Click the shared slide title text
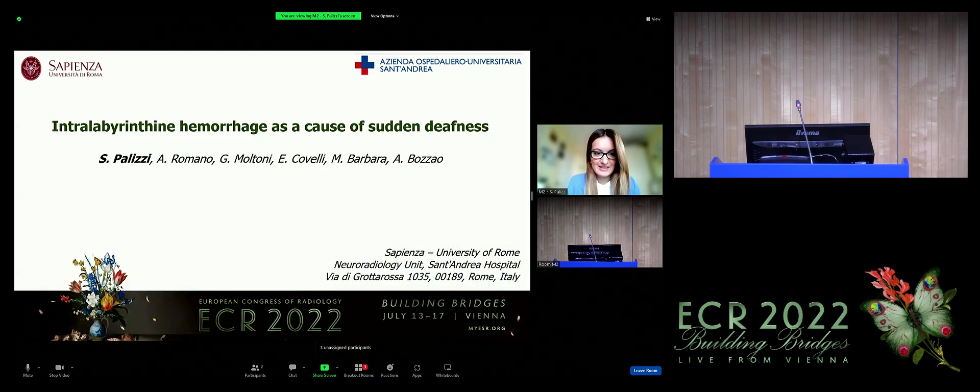980x392 pixels. pyautogui.click(x=270, y=126)
